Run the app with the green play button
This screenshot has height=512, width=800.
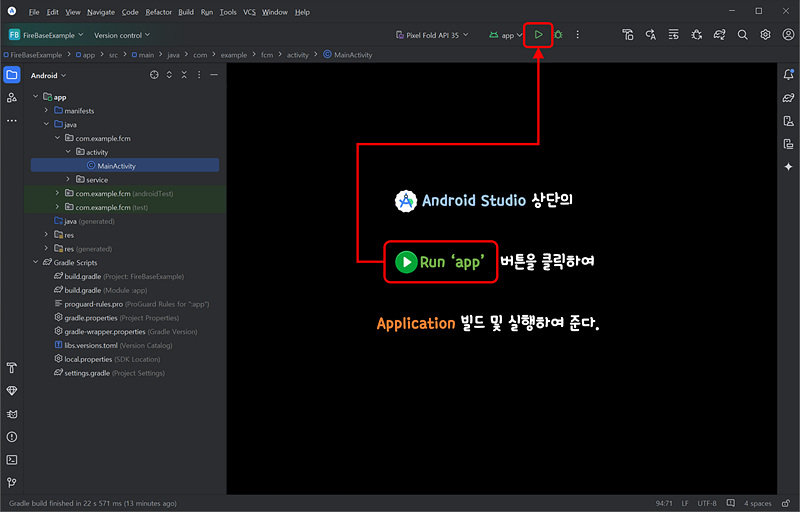point(538,35)
